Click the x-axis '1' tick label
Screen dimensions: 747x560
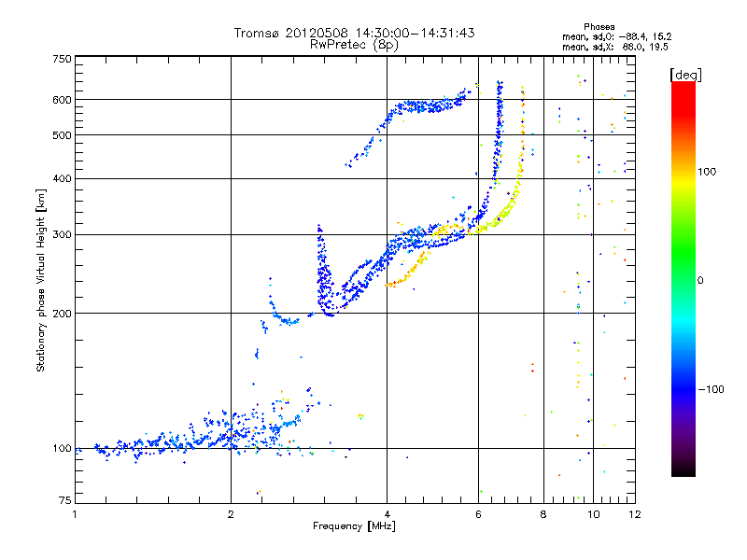coord(75,514)
